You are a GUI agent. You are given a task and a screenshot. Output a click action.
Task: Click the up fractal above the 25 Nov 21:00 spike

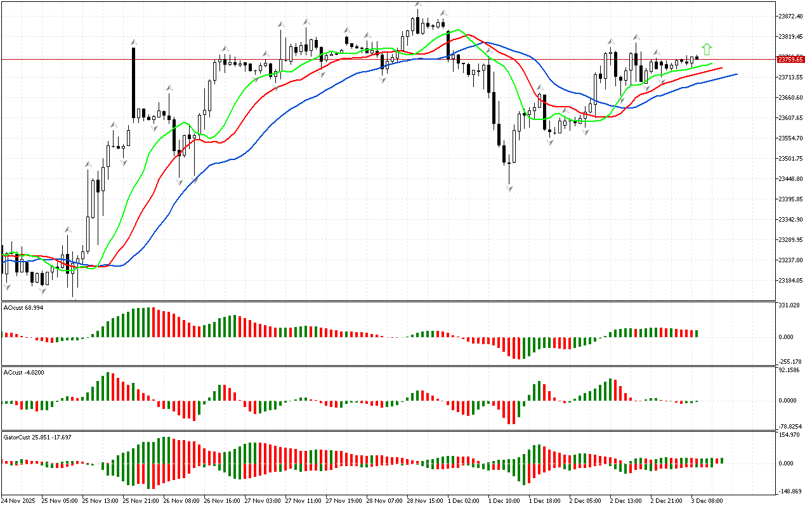click(x=134, y=42)
